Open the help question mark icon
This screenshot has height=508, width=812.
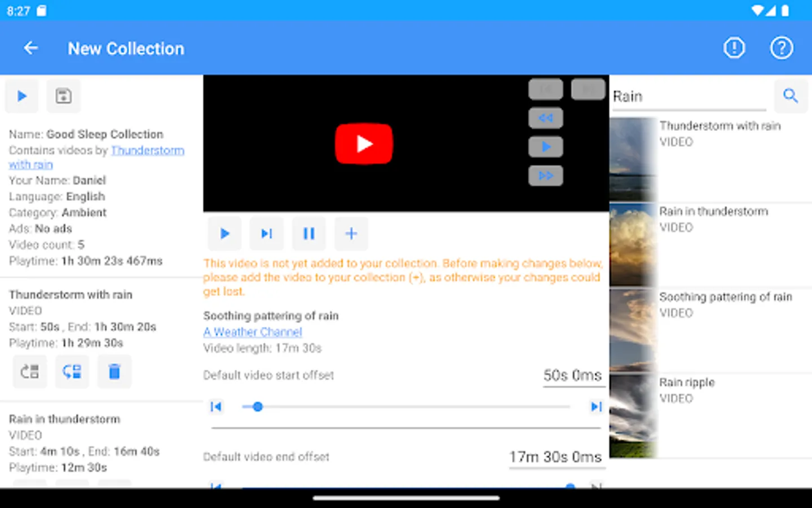pos(782,49)
